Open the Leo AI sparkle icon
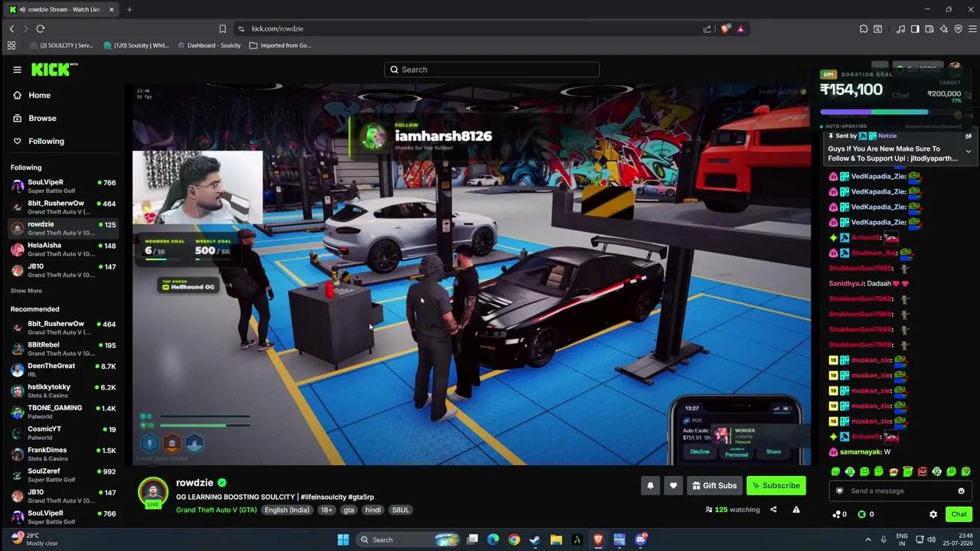Viewport: 980px width, 551px height. click(944, 29)
